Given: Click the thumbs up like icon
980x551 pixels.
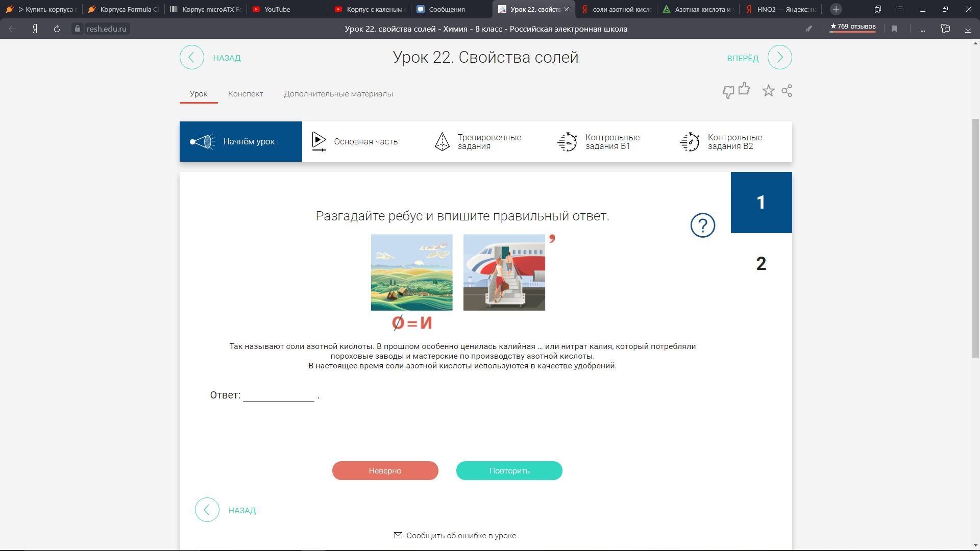Looking at the screenshot, I should point(744,89).
